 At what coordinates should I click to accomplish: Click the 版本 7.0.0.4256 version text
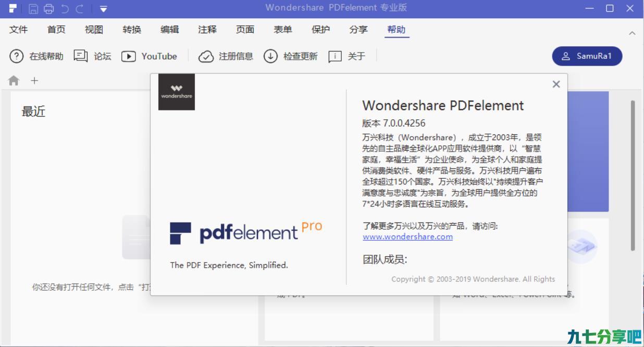(393, 123)
